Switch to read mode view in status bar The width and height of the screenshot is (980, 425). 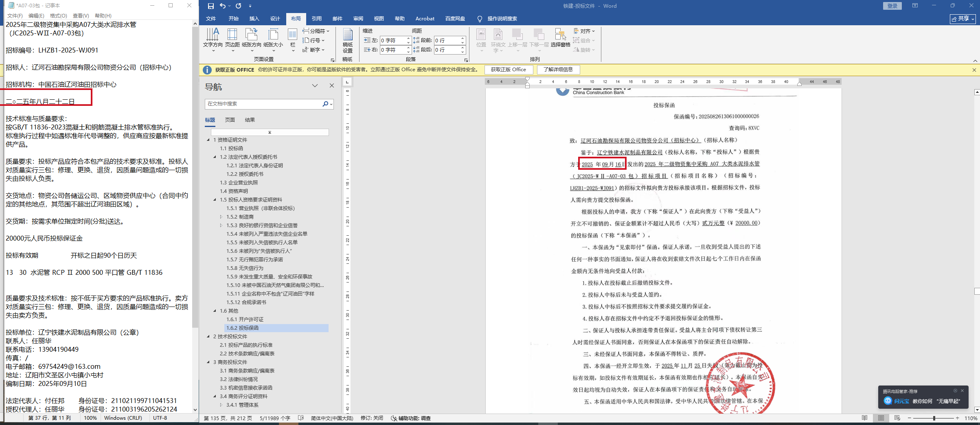coord(864,418)
